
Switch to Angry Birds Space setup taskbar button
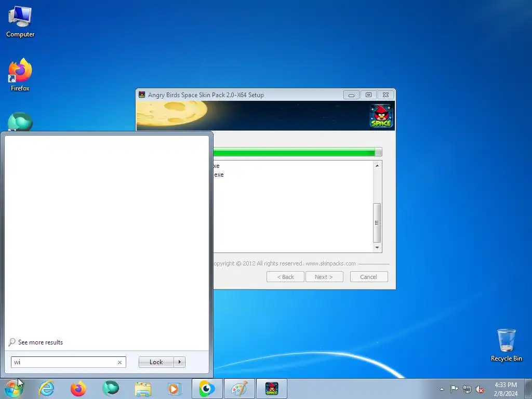point(271,389)
